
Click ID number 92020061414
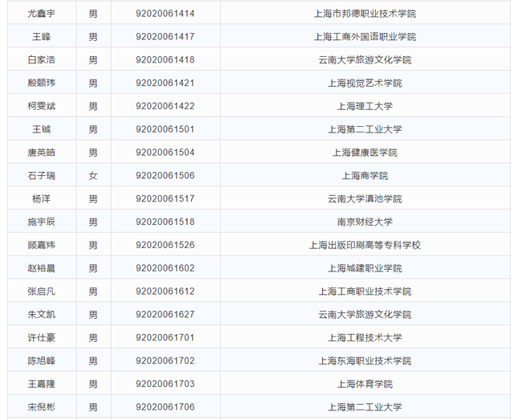[x=165, y=14]
